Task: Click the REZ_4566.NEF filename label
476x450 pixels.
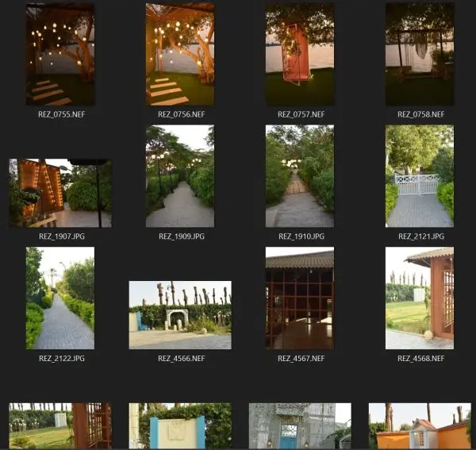Action: point(182,358)
